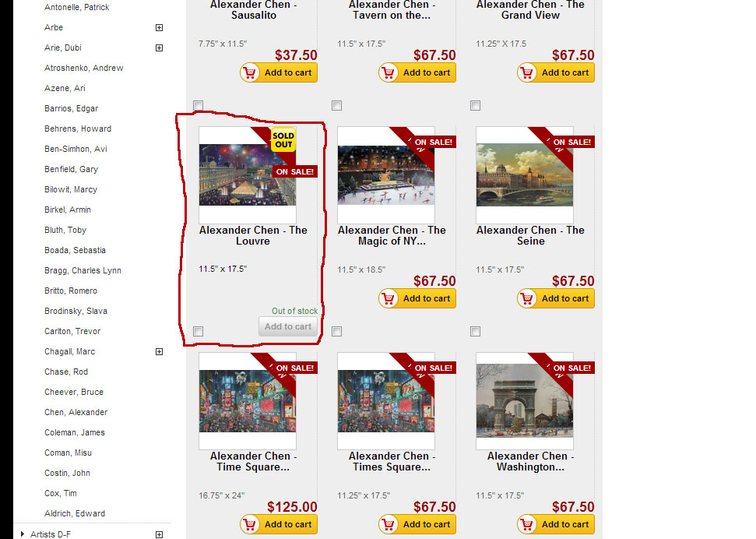Viewport: 756px width, 539px height.
Task: Click the cart icon for The Grand View print
Action: coord(527,73)
